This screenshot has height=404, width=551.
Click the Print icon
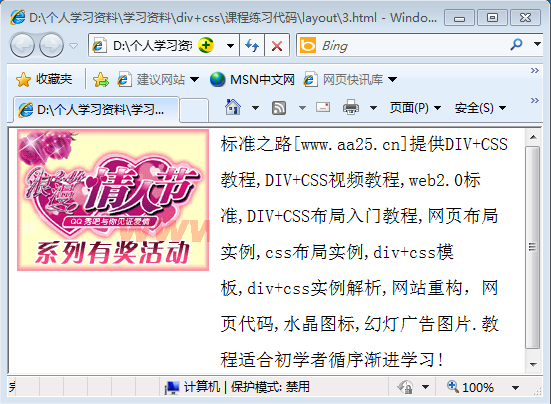tap(351, 107)
